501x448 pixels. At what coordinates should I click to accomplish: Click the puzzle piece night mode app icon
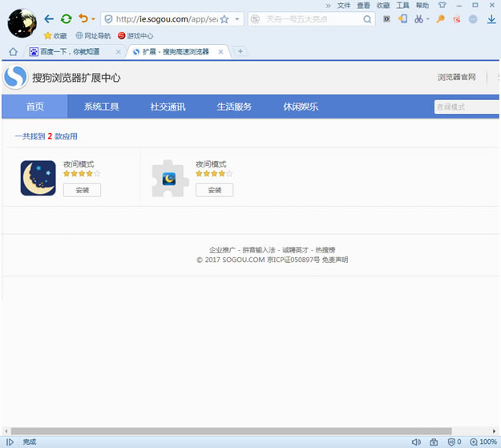pos(170,178)
